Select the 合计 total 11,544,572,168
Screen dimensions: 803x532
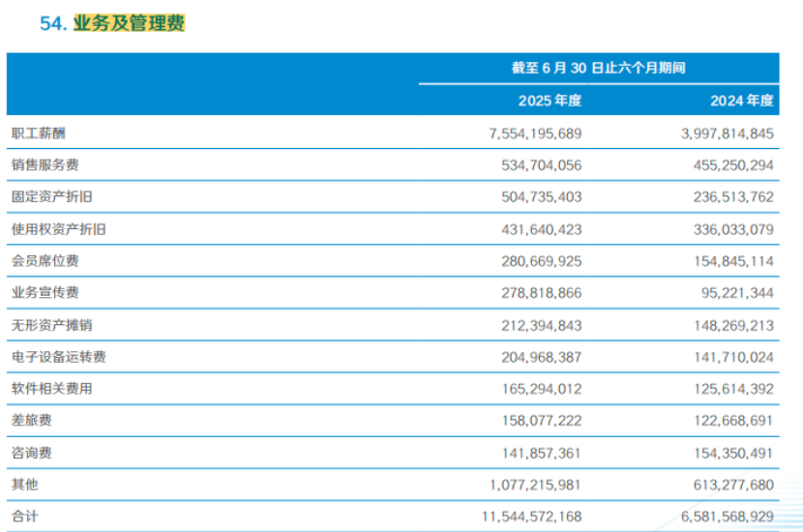tap(531, 517)
